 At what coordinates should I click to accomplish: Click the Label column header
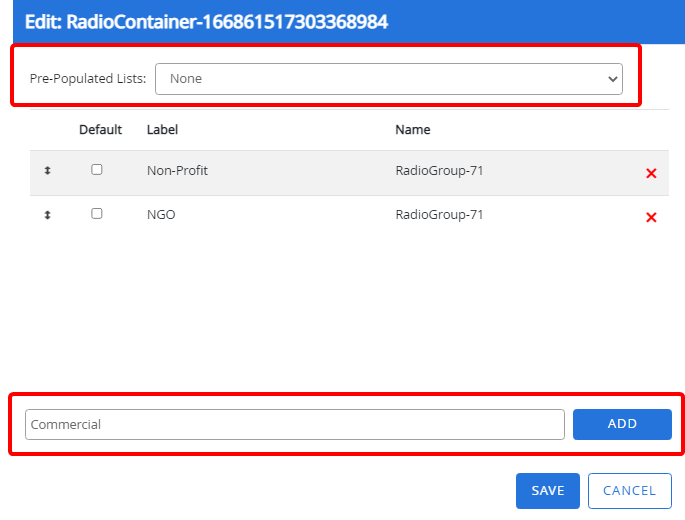coord(162,130)
